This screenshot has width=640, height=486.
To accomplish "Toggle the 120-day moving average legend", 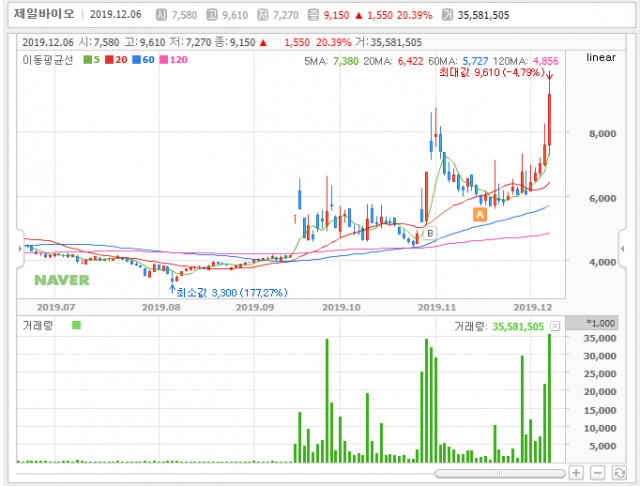I will (x=176, y=60).
